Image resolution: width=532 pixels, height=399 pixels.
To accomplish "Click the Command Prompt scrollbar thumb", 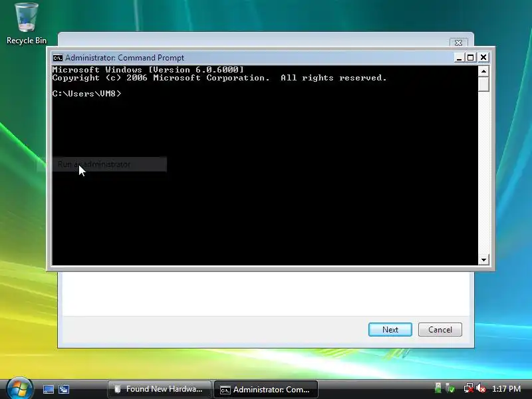I will [483, 84].
